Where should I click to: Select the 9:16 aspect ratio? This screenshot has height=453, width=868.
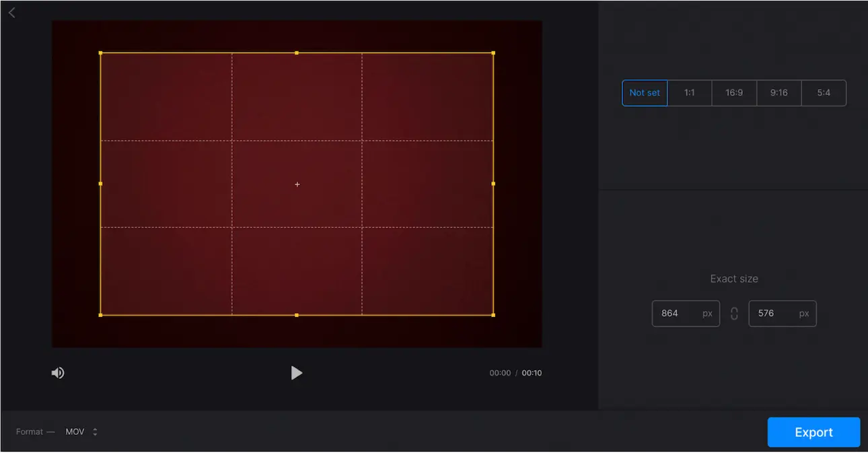click(779, 93)
